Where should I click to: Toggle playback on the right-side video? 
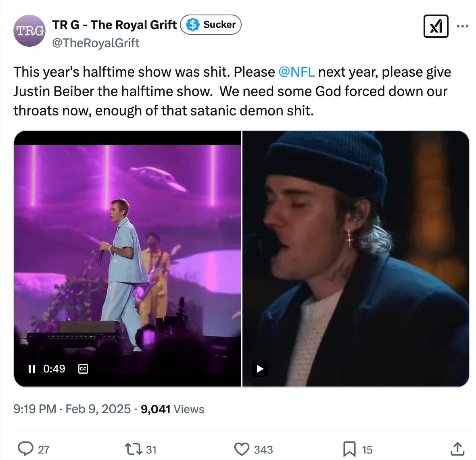pyautogui.click(x=260, y=368)
